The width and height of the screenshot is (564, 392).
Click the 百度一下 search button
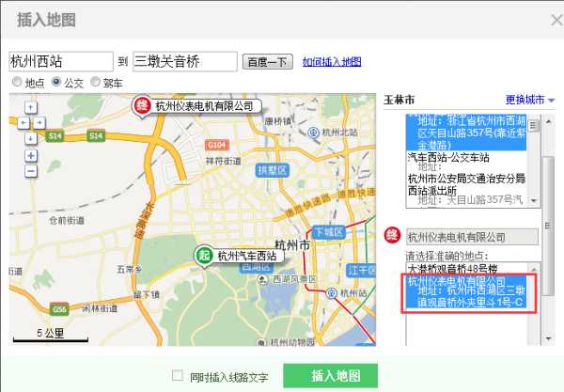(268, 62)
